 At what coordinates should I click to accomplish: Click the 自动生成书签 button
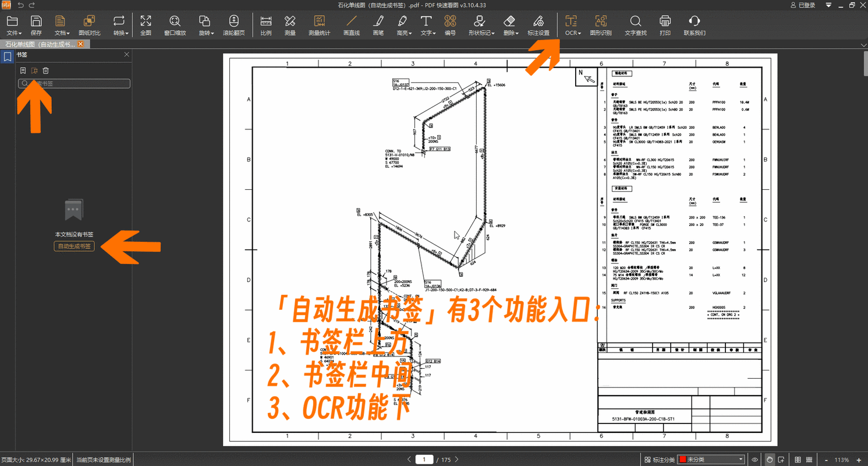[x=74, y=246]
